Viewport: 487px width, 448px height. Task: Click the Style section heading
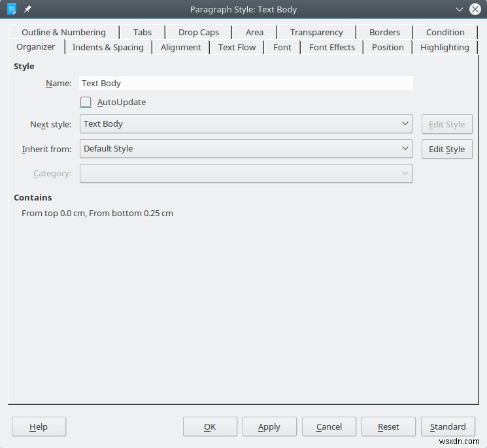coord(24,67)
